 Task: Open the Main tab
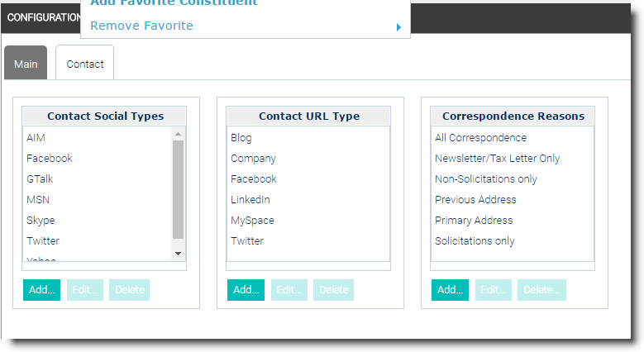point(26,63)
